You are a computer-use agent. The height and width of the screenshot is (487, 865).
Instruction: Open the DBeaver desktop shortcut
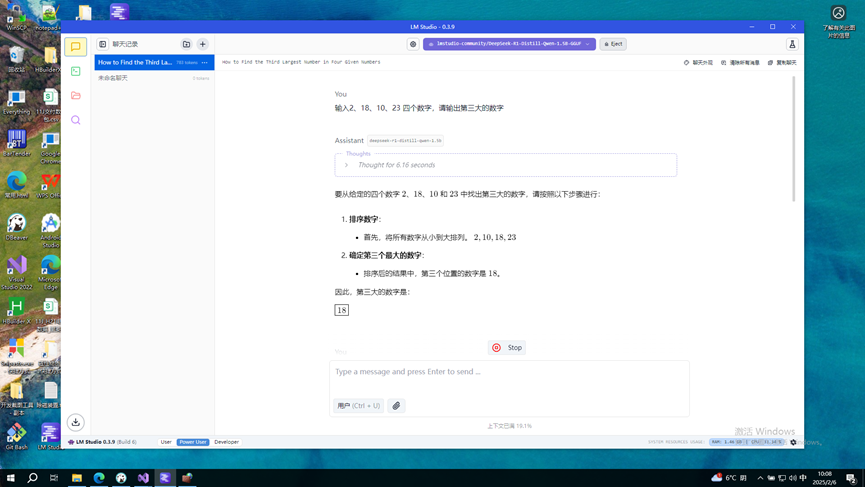pos(17,227)
